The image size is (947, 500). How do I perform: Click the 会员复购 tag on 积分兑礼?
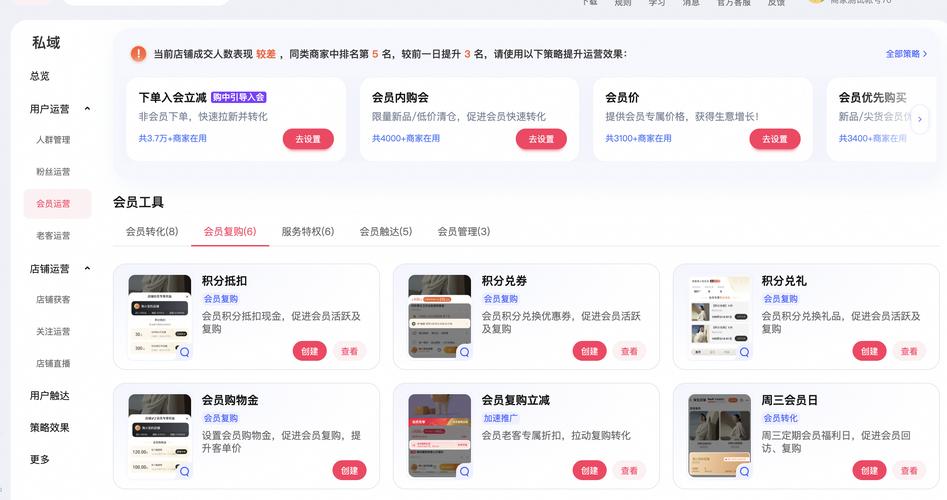tap(780, 299)
